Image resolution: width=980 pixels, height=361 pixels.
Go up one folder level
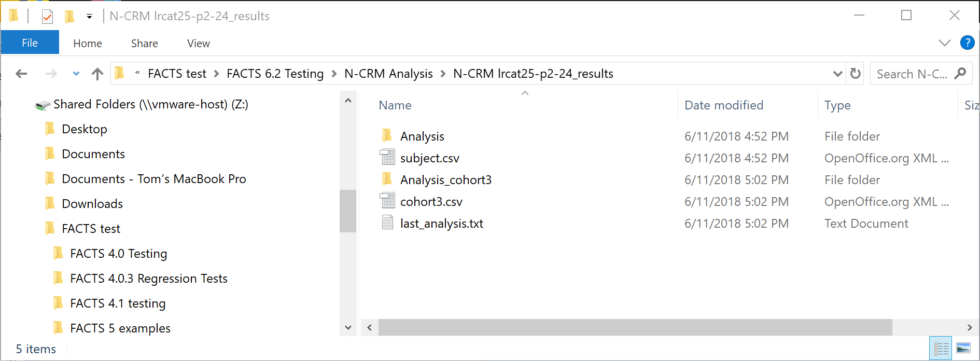(97, 74)
